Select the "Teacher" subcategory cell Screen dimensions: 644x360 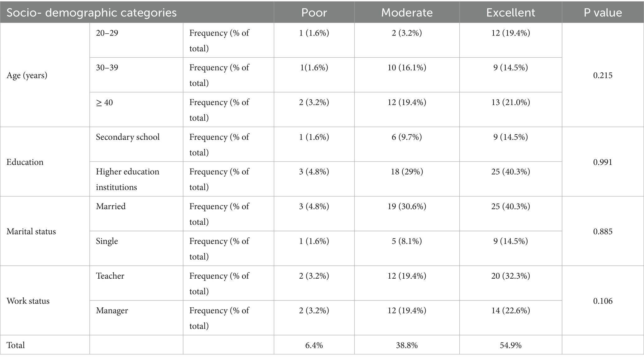110,276
